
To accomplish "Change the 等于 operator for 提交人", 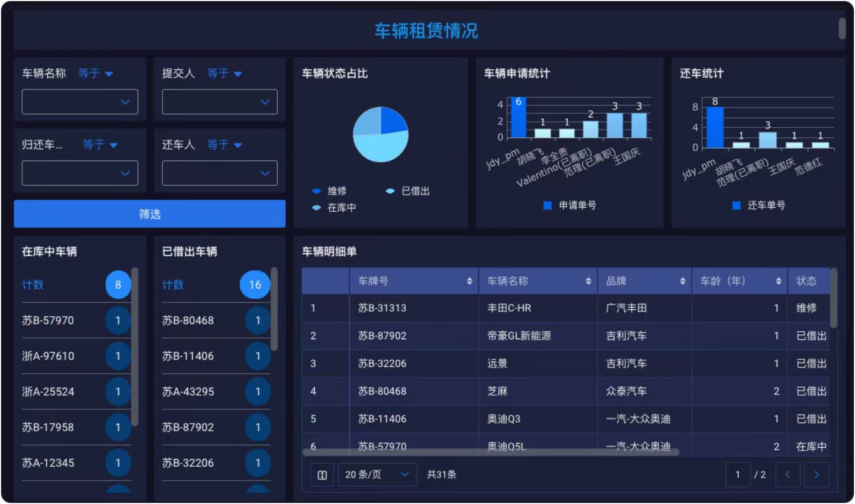I will pos(224,73).
